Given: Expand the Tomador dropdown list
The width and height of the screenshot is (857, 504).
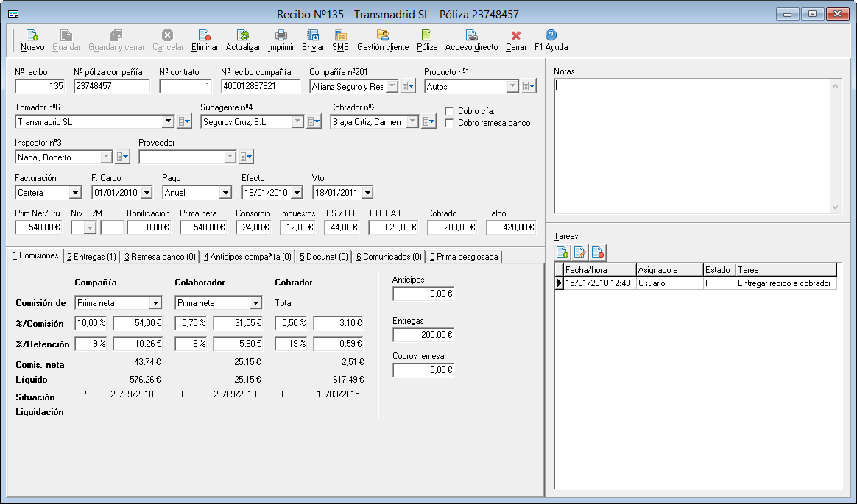Looking at the screenshot, I should tap(168, 122).
